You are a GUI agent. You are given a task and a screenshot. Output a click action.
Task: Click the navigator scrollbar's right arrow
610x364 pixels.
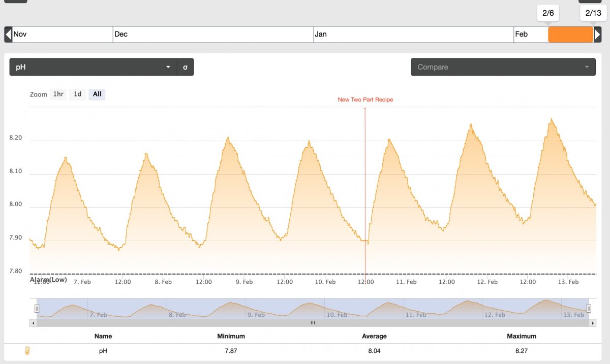click(592, 322)
